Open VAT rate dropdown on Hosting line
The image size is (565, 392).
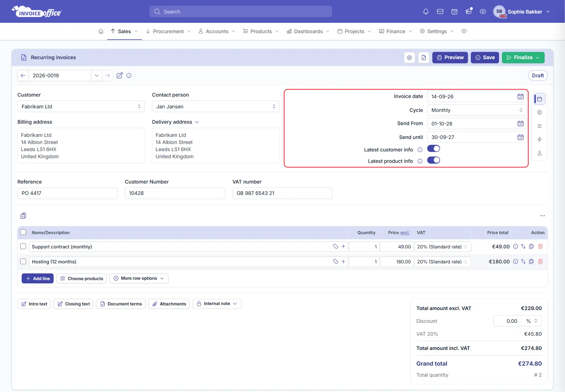tap(443, 262)
